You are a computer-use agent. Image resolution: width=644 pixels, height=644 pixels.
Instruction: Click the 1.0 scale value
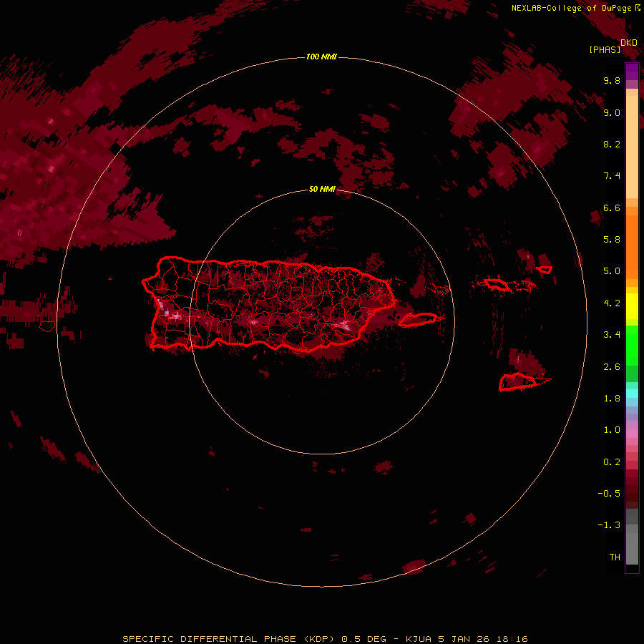tap(612, 430)
